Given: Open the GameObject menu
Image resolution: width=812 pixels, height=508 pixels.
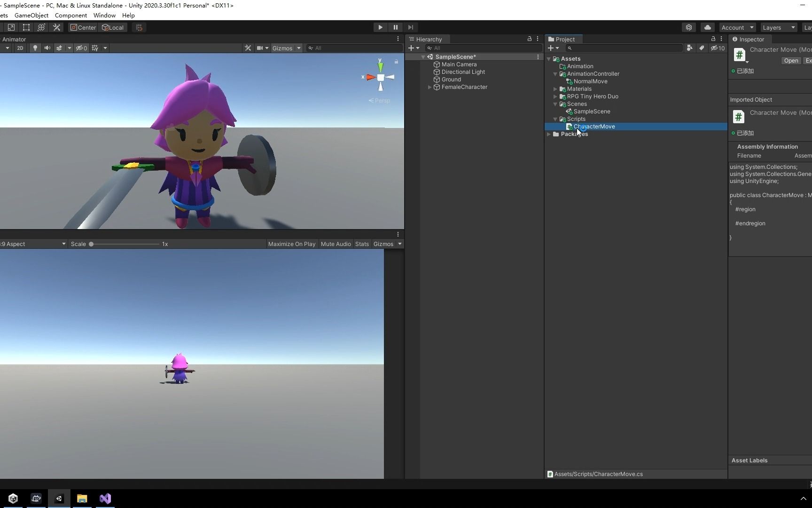Looking at the screenshot, I should click(x=31, y=15).
